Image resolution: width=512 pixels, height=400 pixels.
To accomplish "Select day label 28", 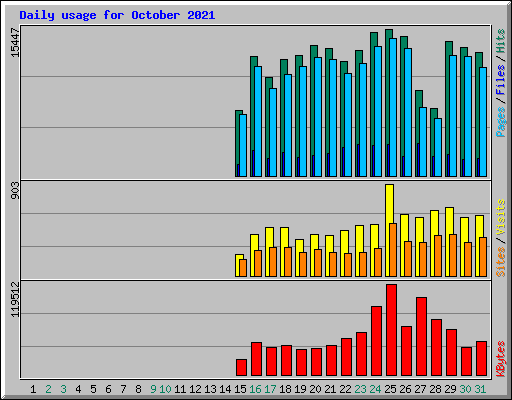I will pos(435,389).
